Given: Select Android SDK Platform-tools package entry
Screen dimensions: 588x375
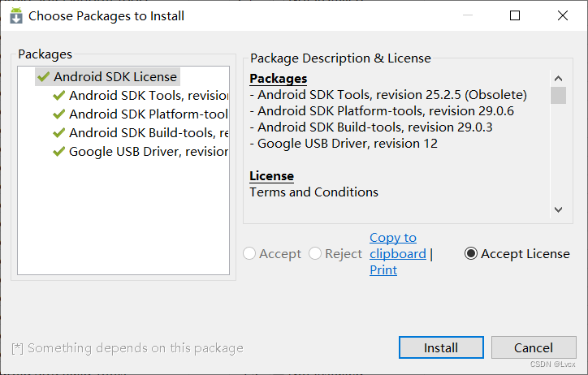Looking at the screenshot, I should [x=148, y=114].
